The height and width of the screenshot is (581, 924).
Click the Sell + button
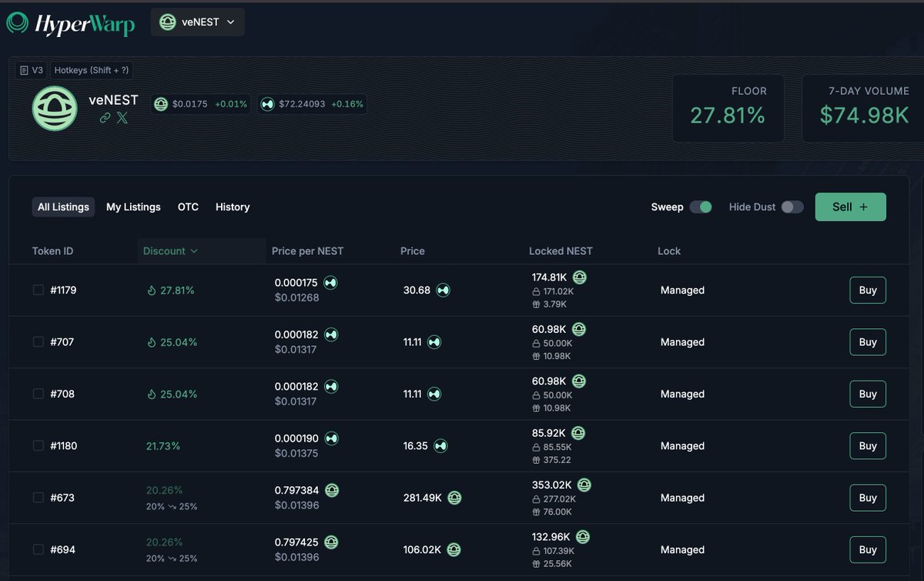(850, 207)
